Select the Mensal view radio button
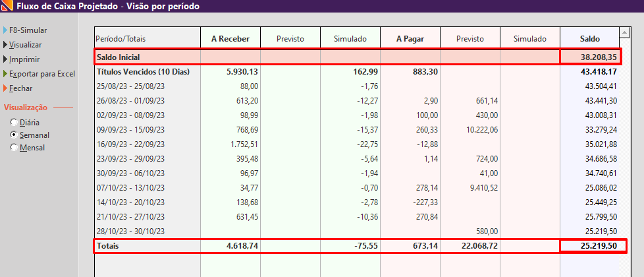Image resolution: width=644 pixels, height=277 pixels. (14, 147)
